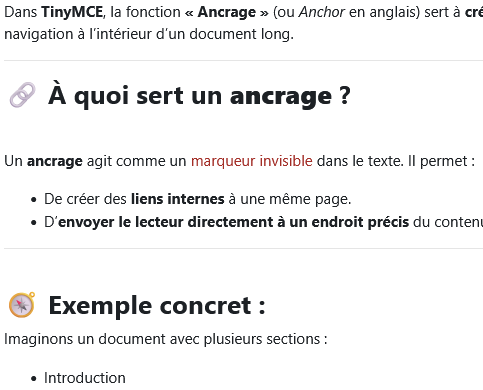Click the bullet point before "Introduction"
Image resolution: width=483 pixels, height=390 pixels.
[33, 379]
